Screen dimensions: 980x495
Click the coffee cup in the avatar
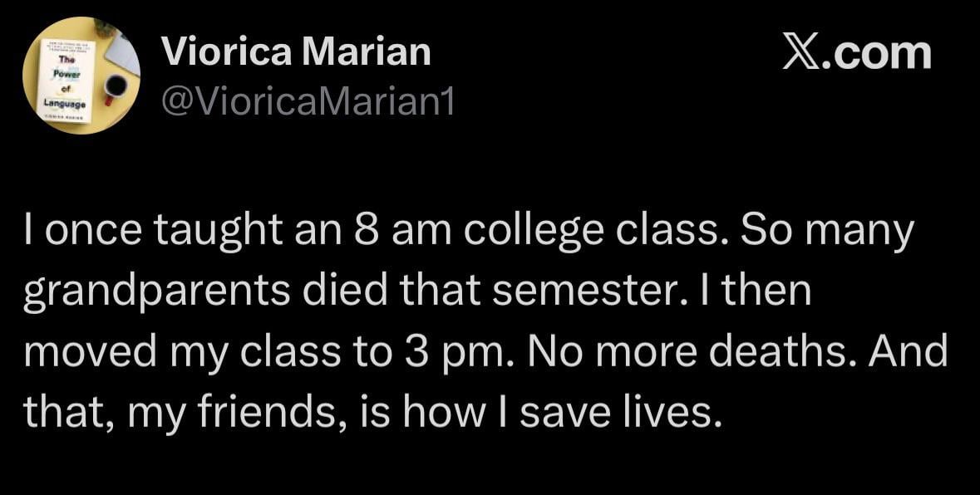click(115, 86)
